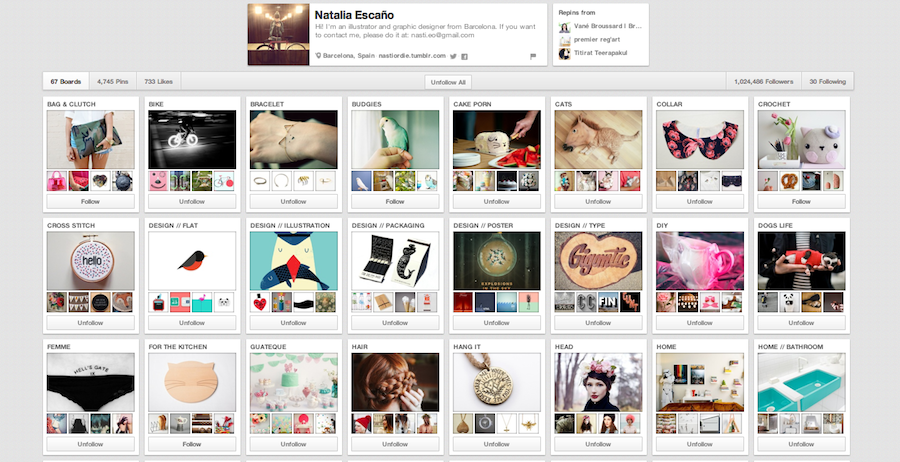
Task: Click the Barcelona location pin icon
Action: click(x=318, y=56)
